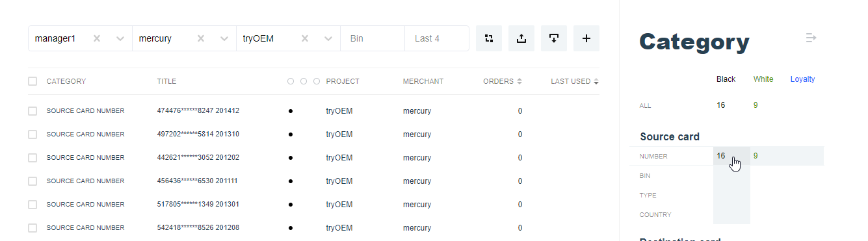Clear the manager1 filter selection

(x=97, y=38)
